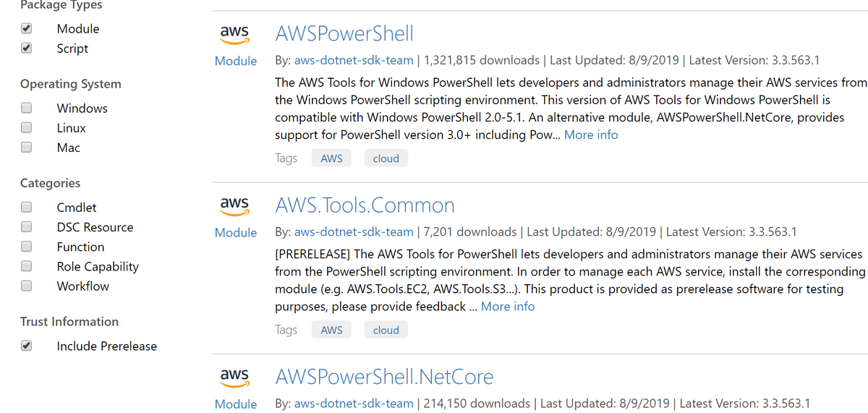Click the AWS logo beside AWS.Tools.Common
The image size is (868, 413).
[234, 205]
